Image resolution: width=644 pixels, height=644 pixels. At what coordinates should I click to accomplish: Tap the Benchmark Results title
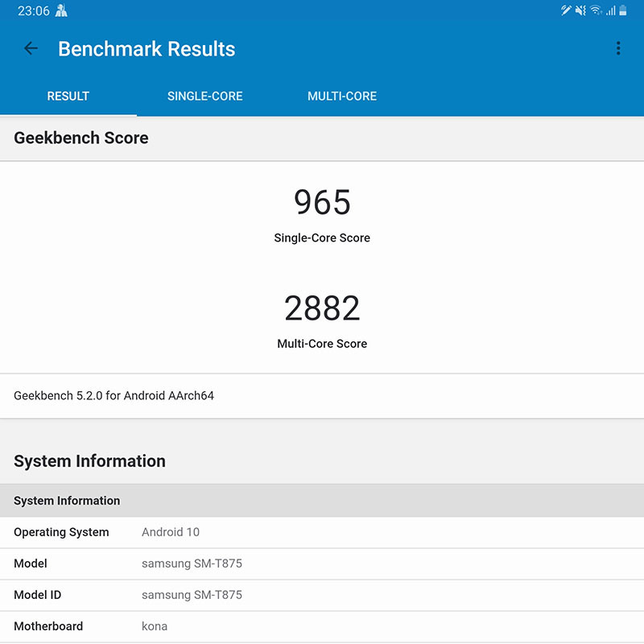pos(147,49)
